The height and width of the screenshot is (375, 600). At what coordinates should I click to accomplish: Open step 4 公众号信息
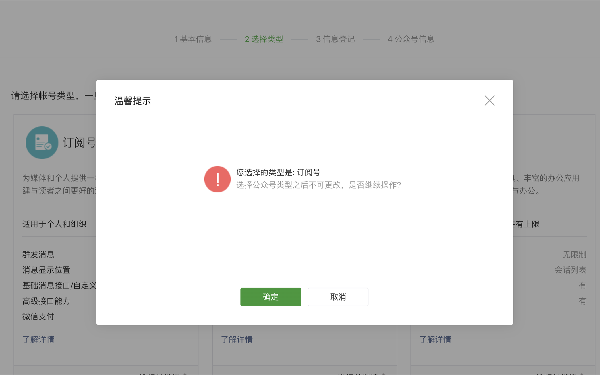click(x=411, y=39)
